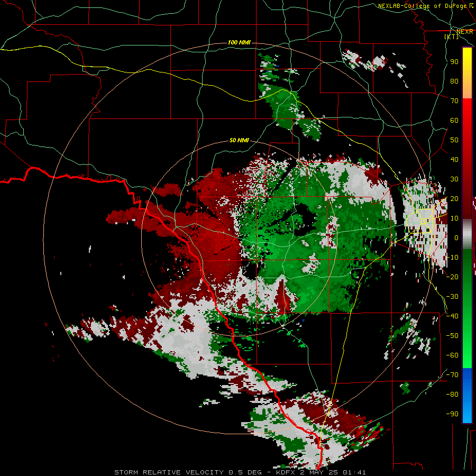
Task: Select the 50 value on velocity scale
Action: point(454,140)
